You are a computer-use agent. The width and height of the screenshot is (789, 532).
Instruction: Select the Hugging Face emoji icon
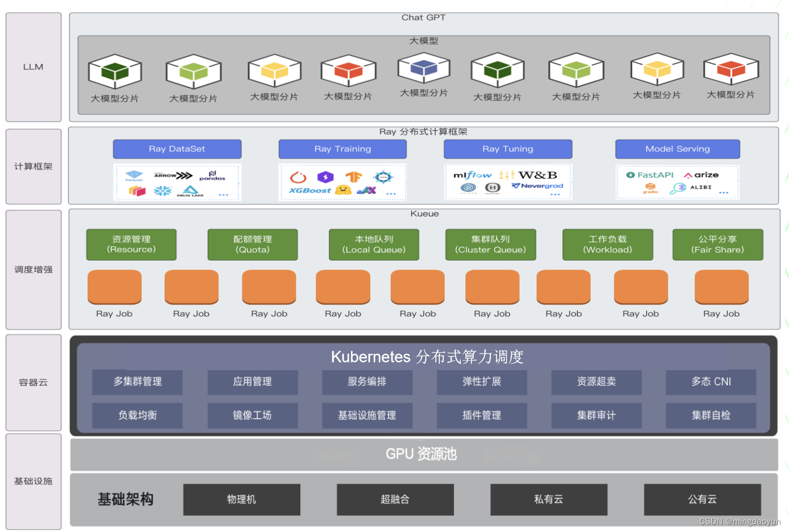[343, 190]
